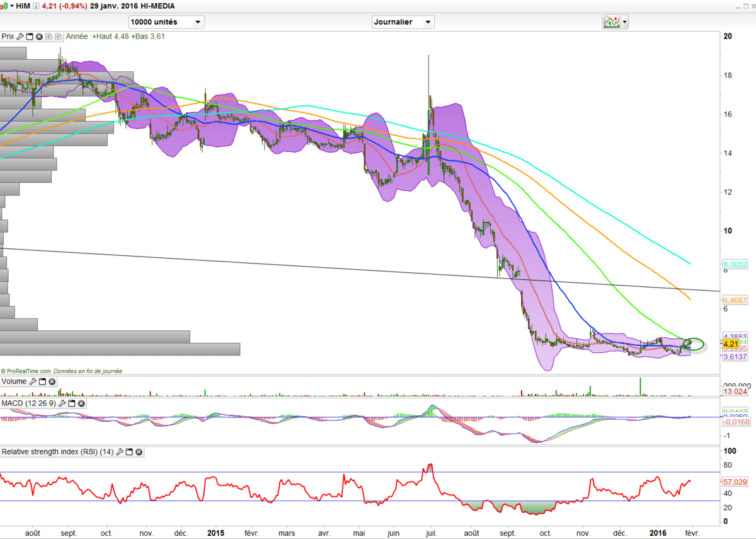Viewport: 756px width, 539px height.
Task: Open RSI indicator settings wrench
Action: [120, 452]
